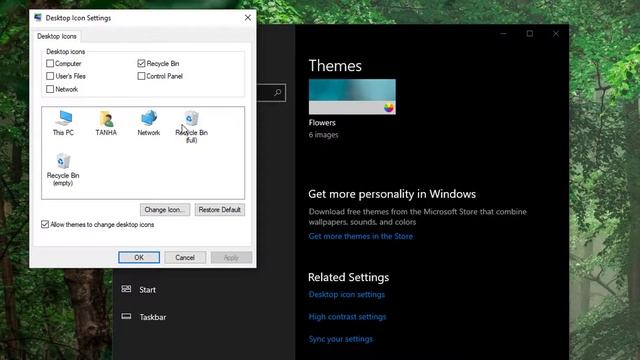This screenshot has height=360, width=640.
Task: Click the Restore Default button
Action: [220, 210]
